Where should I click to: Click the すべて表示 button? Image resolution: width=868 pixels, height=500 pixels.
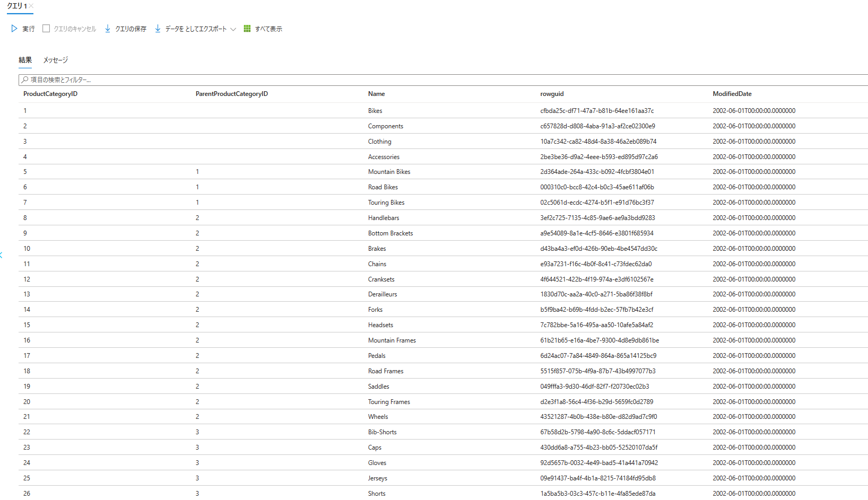(268, 29)
